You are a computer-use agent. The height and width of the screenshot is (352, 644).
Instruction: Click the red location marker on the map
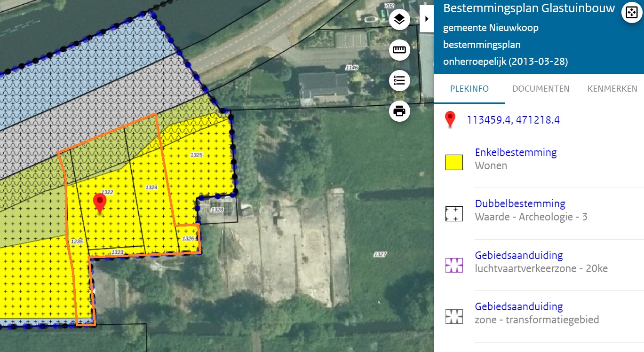pyautogui.click(x=99, y=203)
